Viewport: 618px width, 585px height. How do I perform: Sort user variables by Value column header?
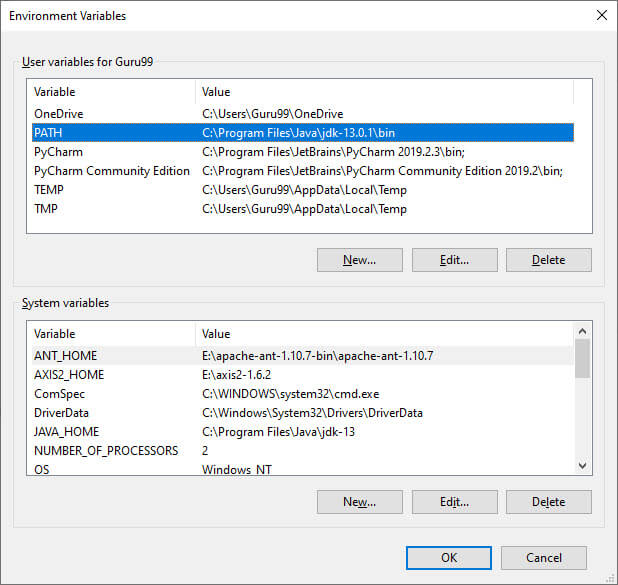(x=384, y=92)
